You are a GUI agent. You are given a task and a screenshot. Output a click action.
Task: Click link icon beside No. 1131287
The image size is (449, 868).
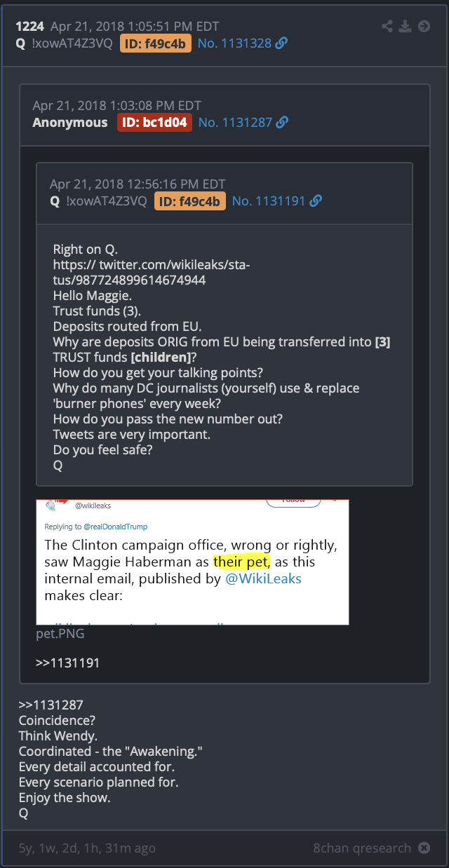282,122
